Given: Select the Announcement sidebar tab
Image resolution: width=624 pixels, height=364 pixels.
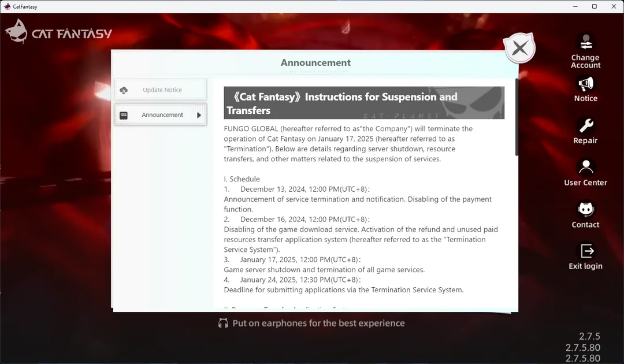Looking at the screenshot, I should 161,115.
